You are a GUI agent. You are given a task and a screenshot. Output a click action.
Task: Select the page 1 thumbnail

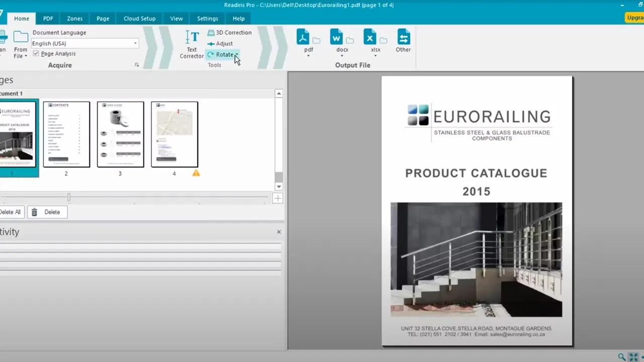[x=18, y=135]
